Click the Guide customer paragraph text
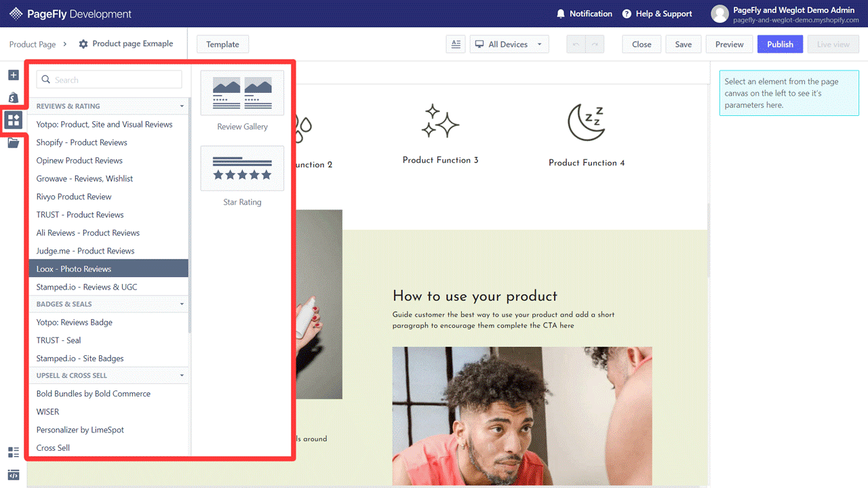868x488 pixels. (504, 320)
